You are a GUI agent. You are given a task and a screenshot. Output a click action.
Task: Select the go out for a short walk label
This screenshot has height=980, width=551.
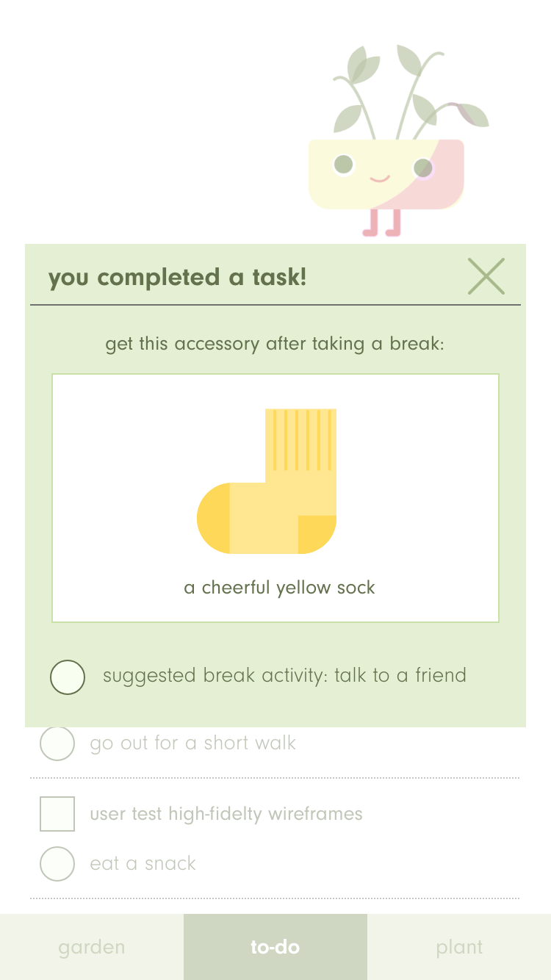[192, 743]
